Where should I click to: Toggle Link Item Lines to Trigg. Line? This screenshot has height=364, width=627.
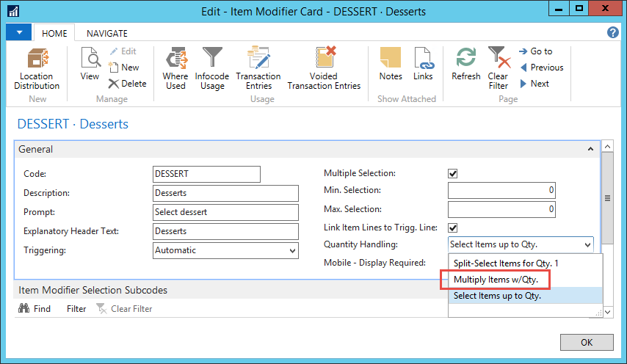click(x=453, y=227)
